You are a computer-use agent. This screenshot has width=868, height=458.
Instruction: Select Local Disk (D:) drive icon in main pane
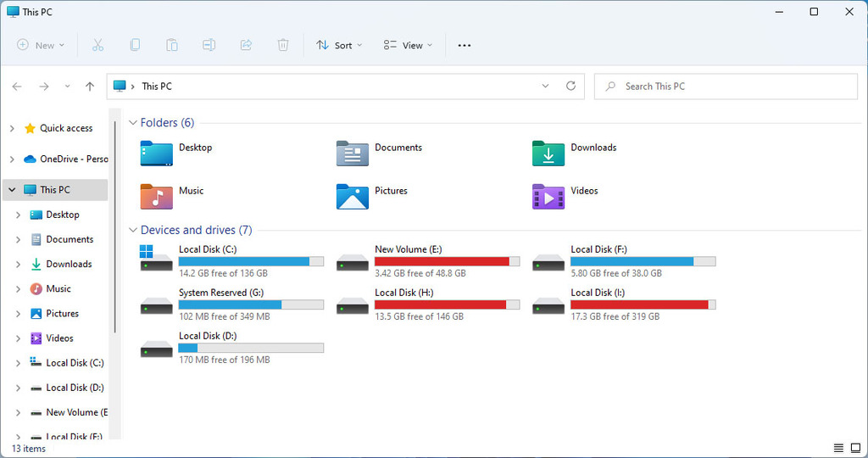(157, 349)
